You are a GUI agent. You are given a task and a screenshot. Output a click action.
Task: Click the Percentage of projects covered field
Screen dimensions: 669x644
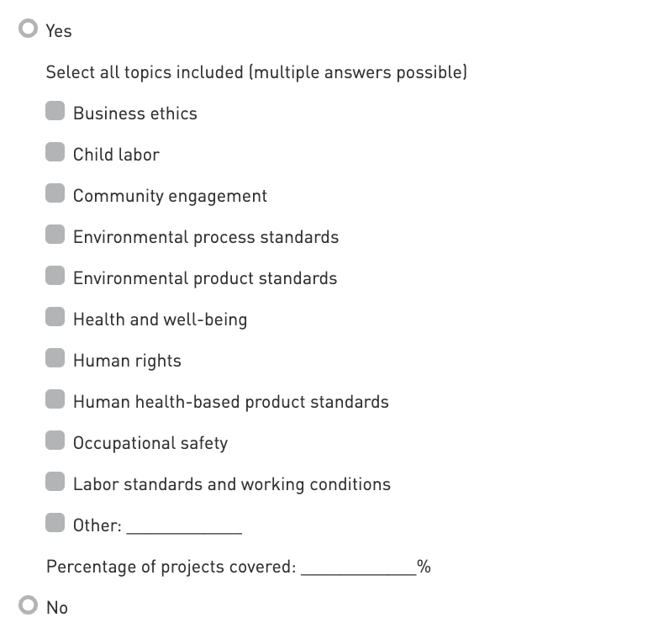tap(358, 567)
